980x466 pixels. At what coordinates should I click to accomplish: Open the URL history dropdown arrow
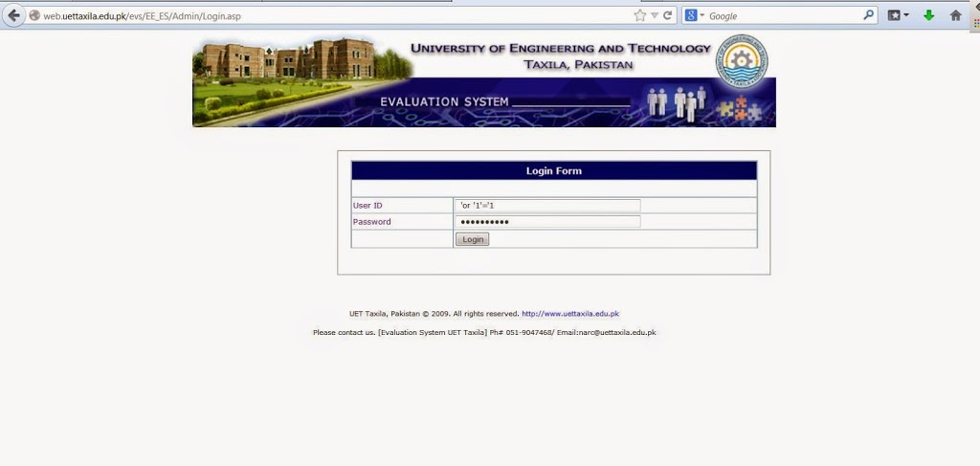click(x=655, y=15)
